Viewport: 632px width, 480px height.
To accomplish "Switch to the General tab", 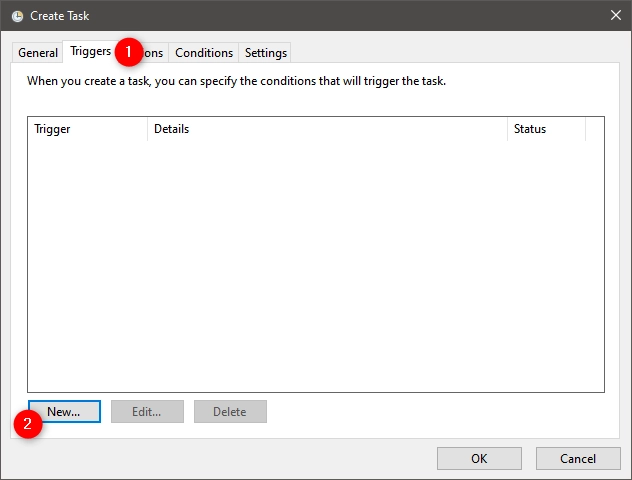I will tap(37, 53).
